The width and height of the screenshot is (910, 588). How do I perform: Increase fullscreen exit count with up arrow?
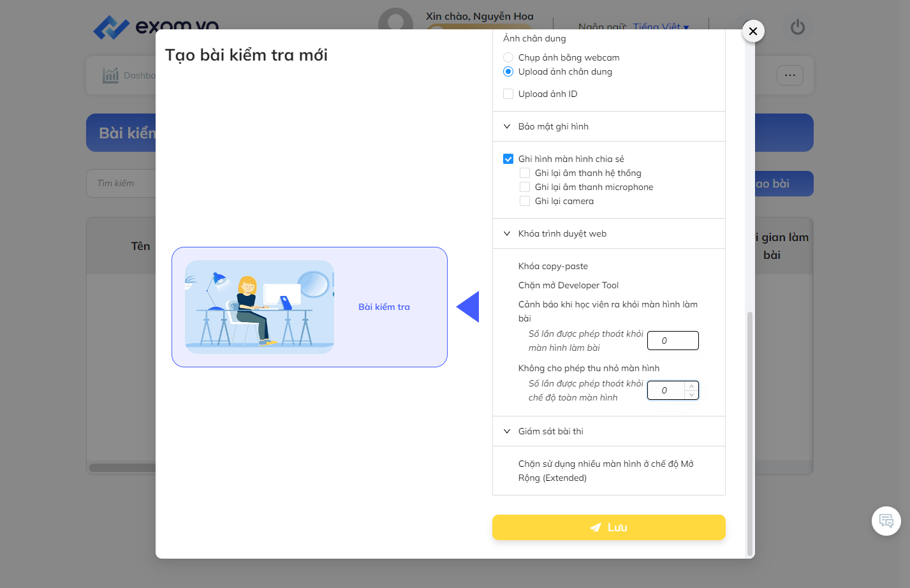[x=691, y=386]
